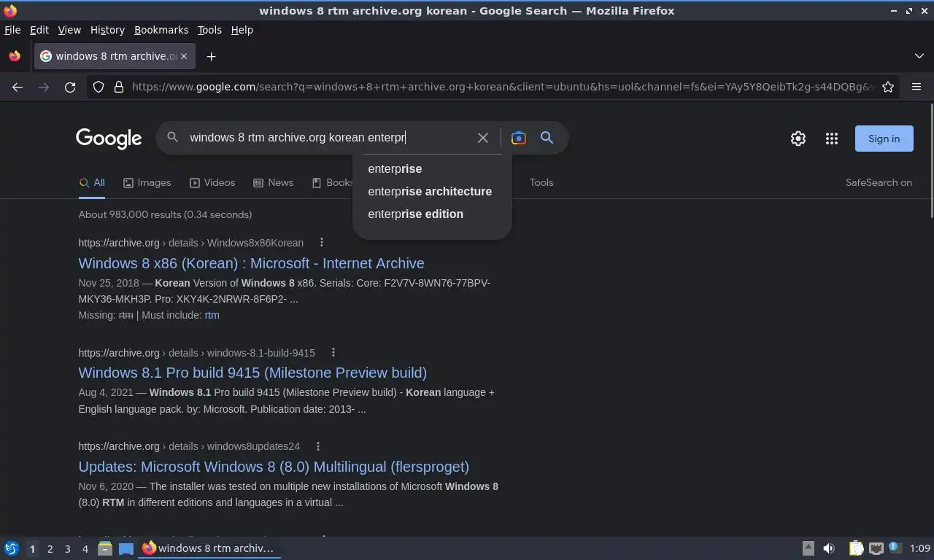Open more options for windows-8.1-build-9415 result

(333, 352)
